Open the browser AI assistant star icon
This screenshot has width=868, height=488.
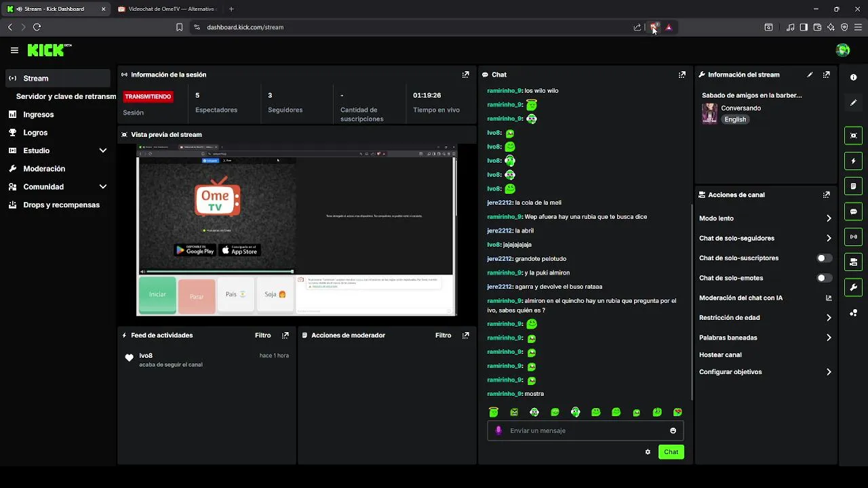click(831, 27)
